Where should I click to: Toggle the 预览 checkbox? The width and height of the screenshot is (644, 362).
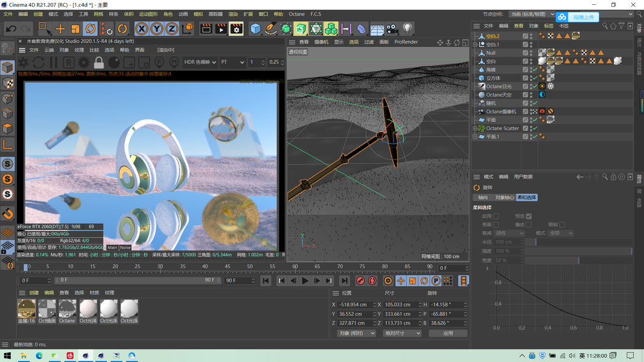529,217
